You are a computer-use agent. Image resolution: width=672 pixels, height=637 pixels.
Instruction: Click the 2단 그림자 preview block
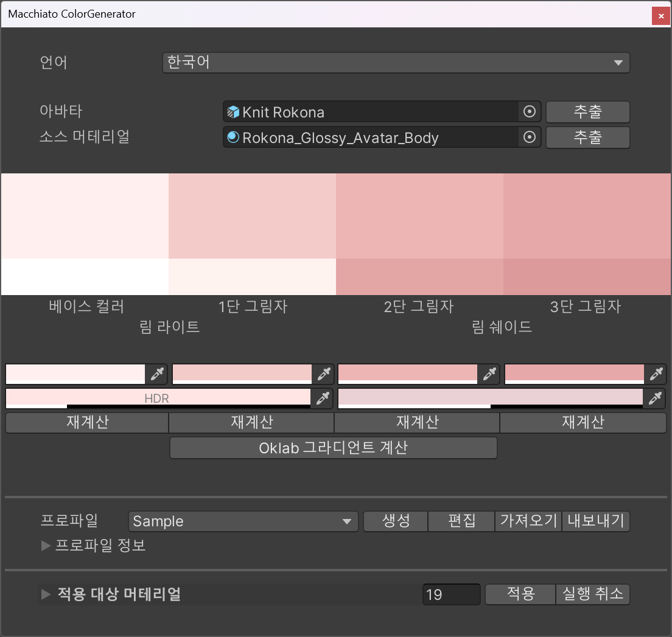pyautogui.click(x=419, y=216)
